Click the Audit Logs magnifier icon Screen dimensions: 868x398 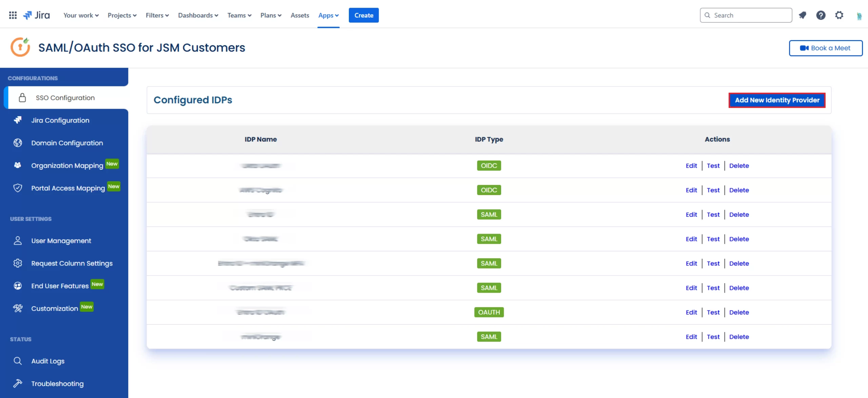tap(18, 361)
